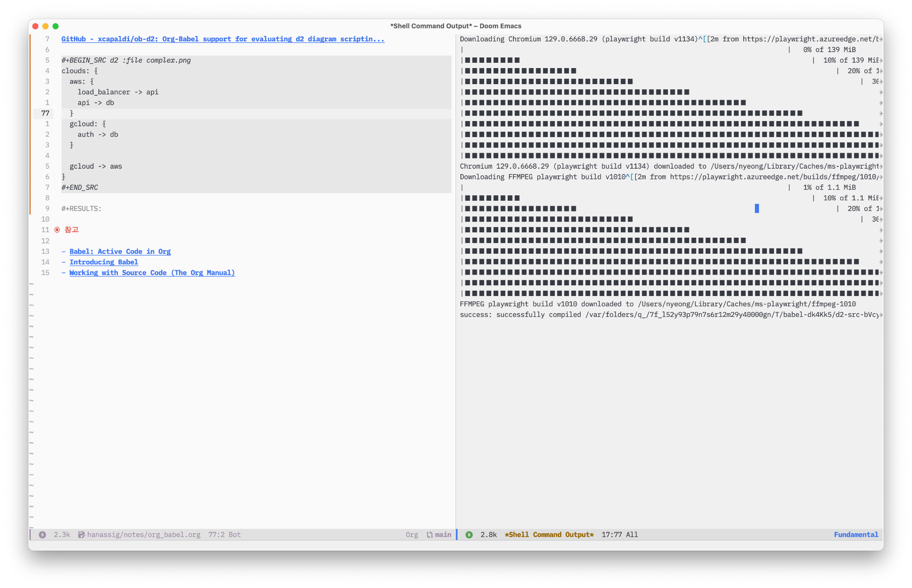Click the green state icon in Shell Output modeline
This screenshot has height=588, width=912.
[469, 535]
